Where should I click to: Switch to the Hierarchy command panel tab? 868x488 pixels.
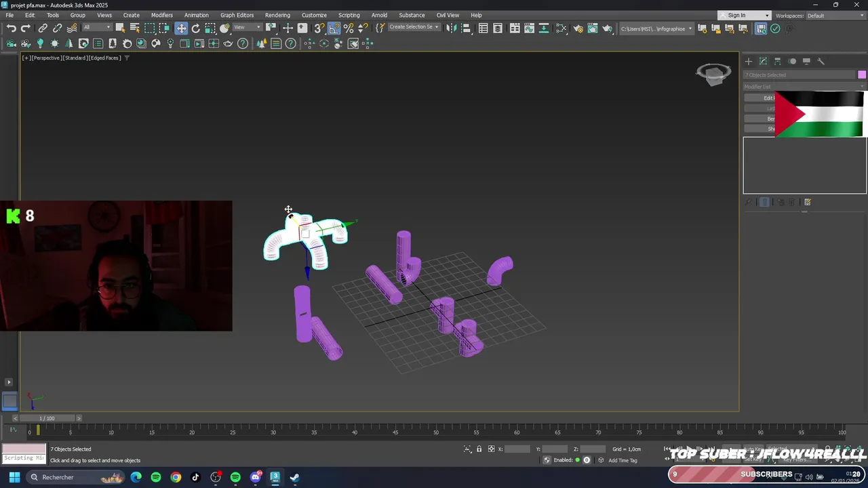(x=778, y=61)
